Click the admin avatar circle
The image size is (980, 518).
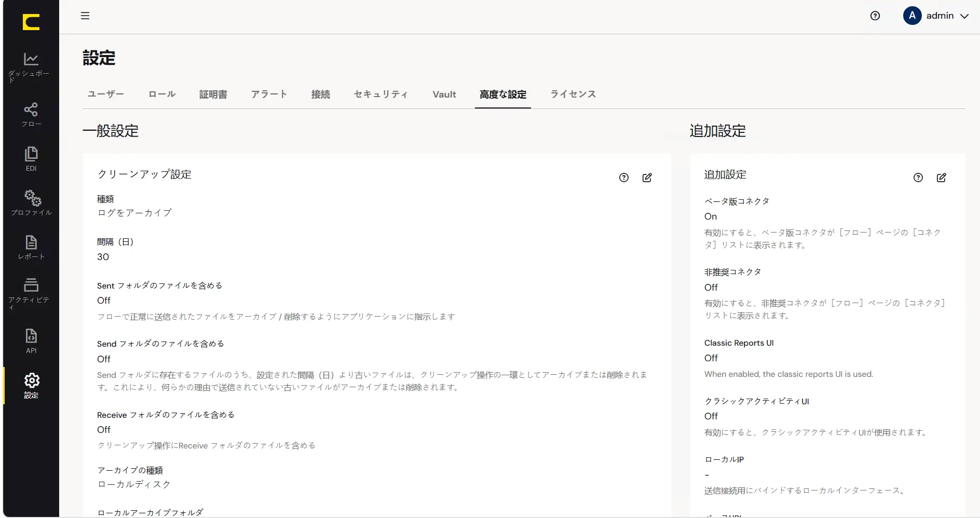pos(912,16)
